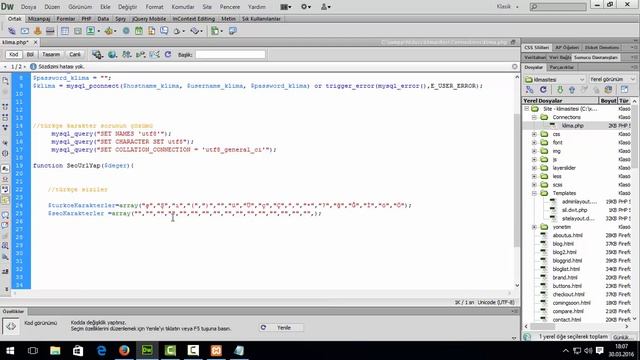Screen dimensions: 640x360
Task: Click the Get Files green arrow icon
Action: [x=560, y=90]
